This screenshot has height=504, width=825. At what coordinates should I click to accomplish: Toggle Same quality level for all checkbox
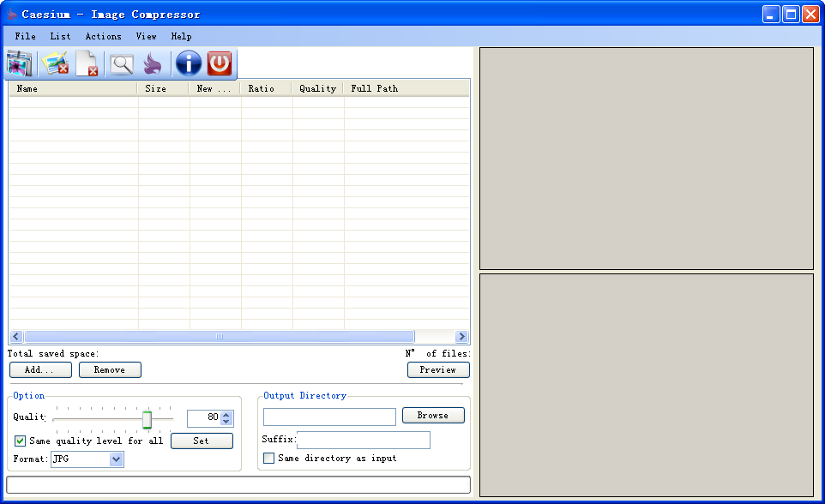[x=20, y=441]
